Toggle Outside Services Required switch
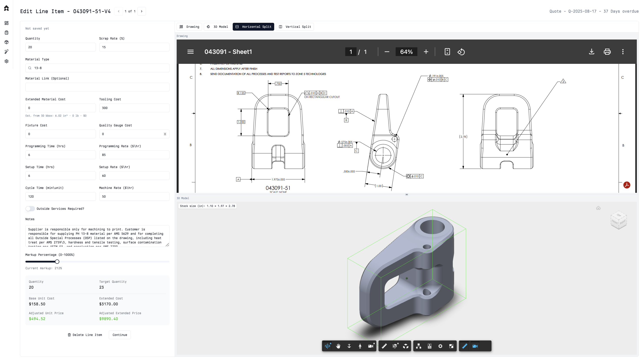 coord(30,209)
